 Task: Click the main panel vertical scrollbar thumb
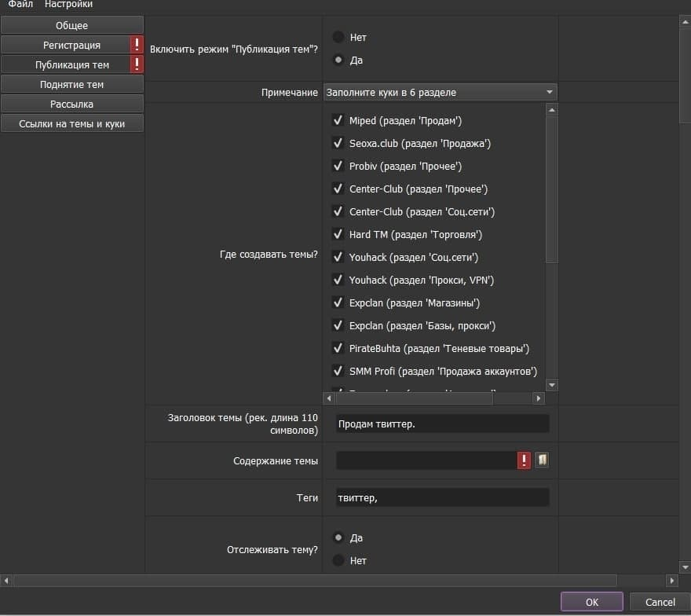coord(686,75)
